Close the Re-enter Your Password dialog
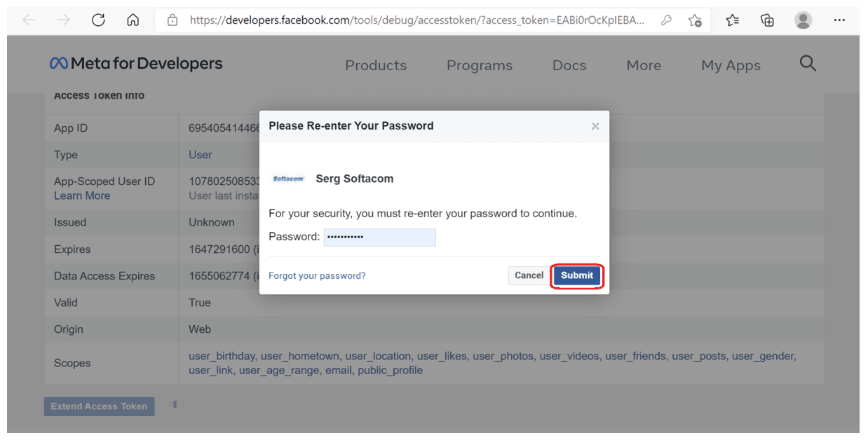This screenshot has height=440, width=868. [595, 126]
